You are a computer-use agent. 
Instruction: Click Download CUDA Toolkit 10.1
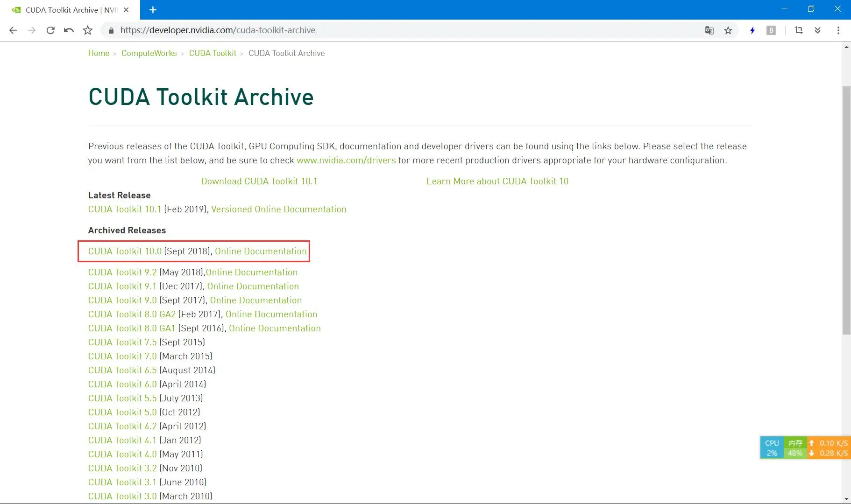pyautogui.click(x=259, y=181)
